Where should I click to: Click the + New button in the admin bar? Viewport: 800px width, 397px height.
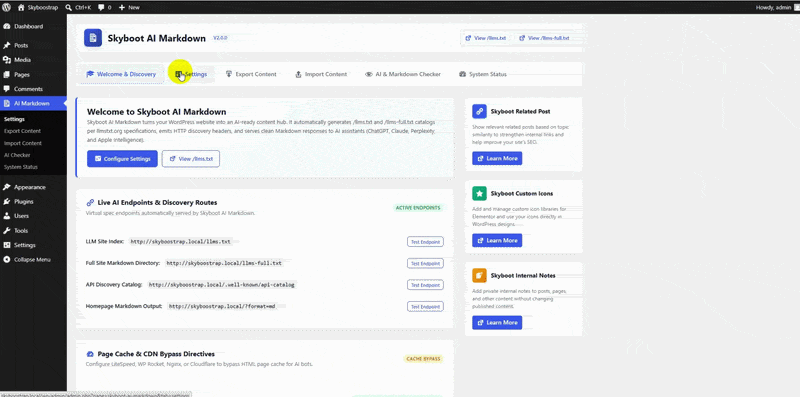pos(129,8)
